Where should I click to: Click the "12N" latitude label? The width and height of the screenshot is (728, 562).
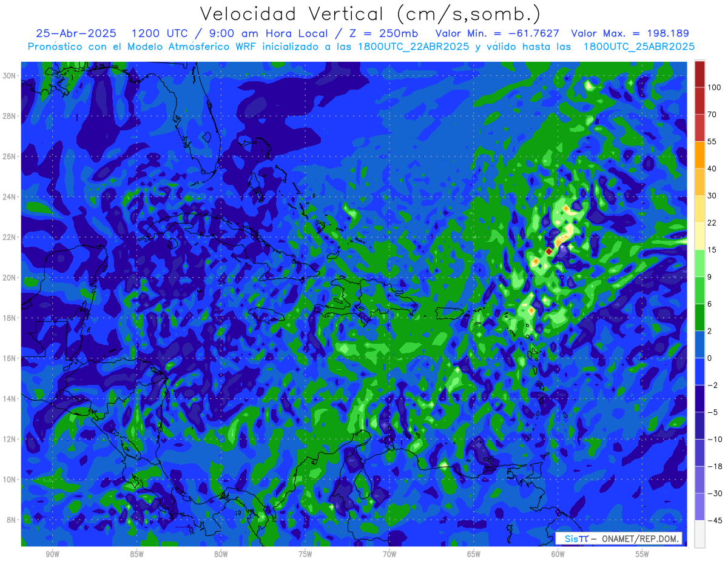[x=10, y=439]
